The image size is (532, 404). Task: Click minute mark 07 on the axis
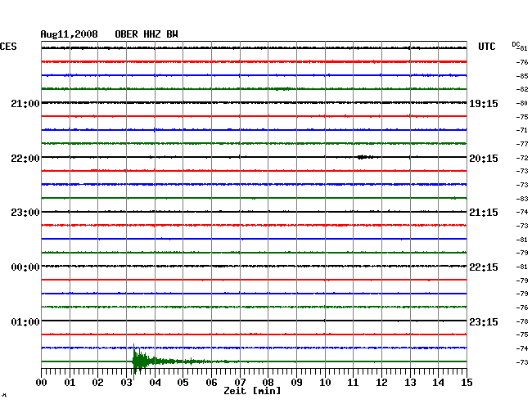pos(240,382)
